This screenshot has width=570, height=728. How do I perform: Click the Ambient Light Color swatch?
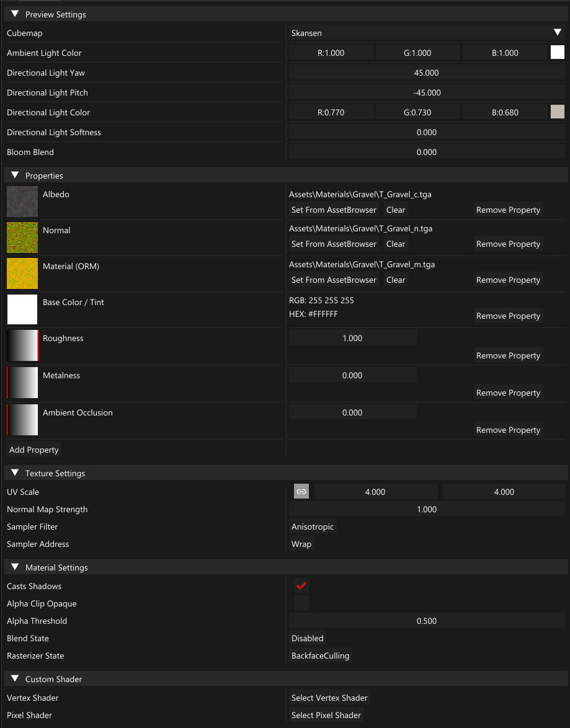click(557, 53)
